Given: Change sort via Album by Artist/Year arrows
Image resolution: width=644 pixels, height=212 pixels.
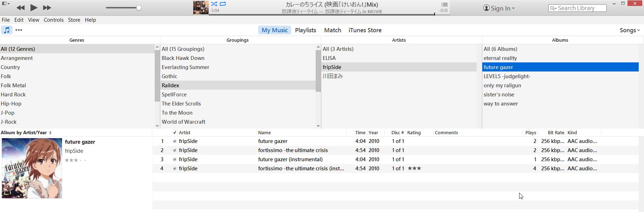Looking at the screenshot, I should (50, 133).
